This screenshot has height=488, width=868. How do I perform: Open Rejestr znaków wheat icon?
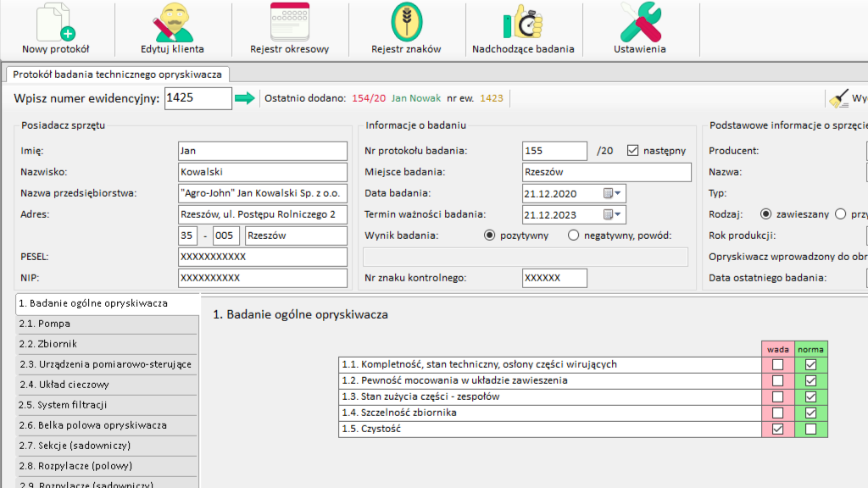(406, 24)
